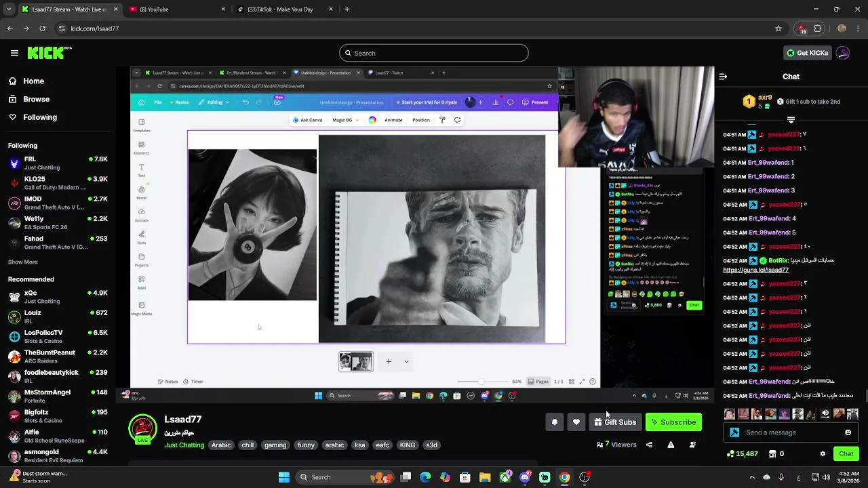Open Chrome tab search dropdown
Screen dimensions: 868x488
point(8,9)
